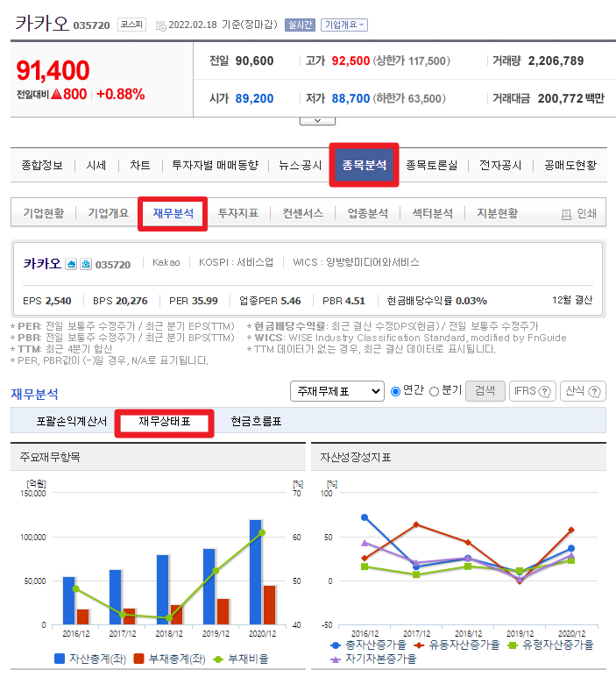Click the 고가 92,500 value
This screenshot has height=677, width=616.
tap(350, 61)
